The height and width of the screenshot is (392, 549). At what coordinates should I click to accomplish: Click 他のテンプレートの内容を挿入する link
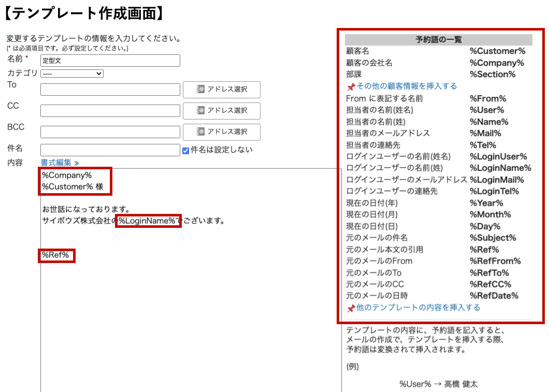pyautogui.click(x=418, y=308)
